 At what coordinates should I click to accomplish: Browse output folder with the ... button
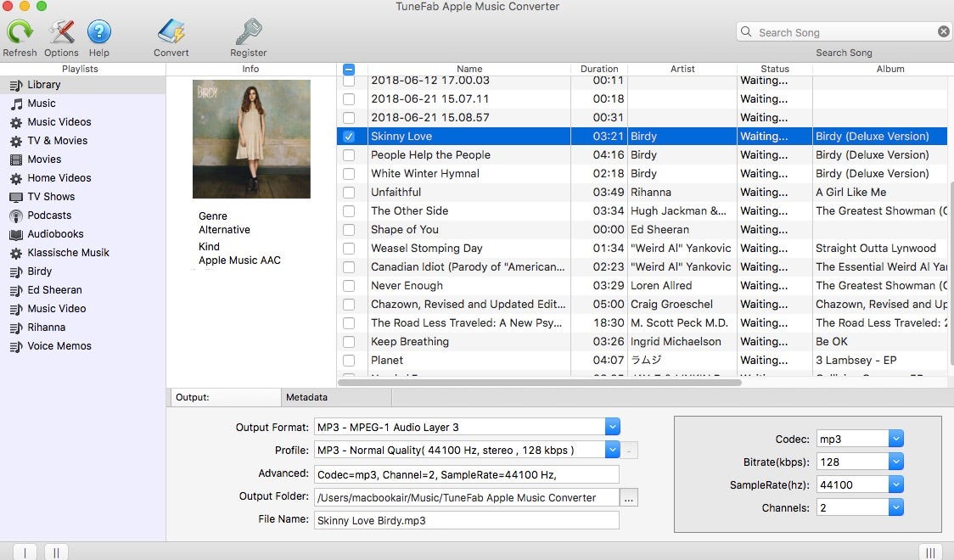point(628,498)
